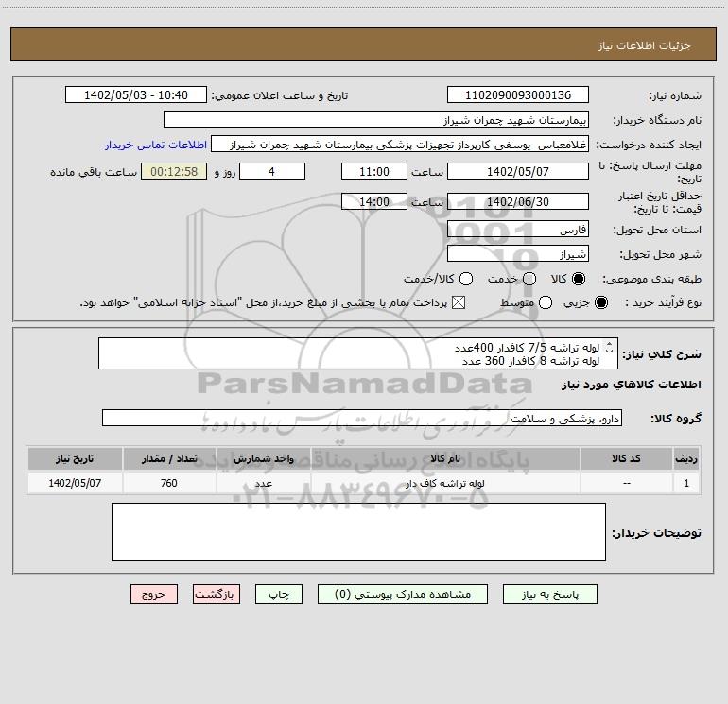
Task: Click the buyer notes text area
Action: (358, 532)
